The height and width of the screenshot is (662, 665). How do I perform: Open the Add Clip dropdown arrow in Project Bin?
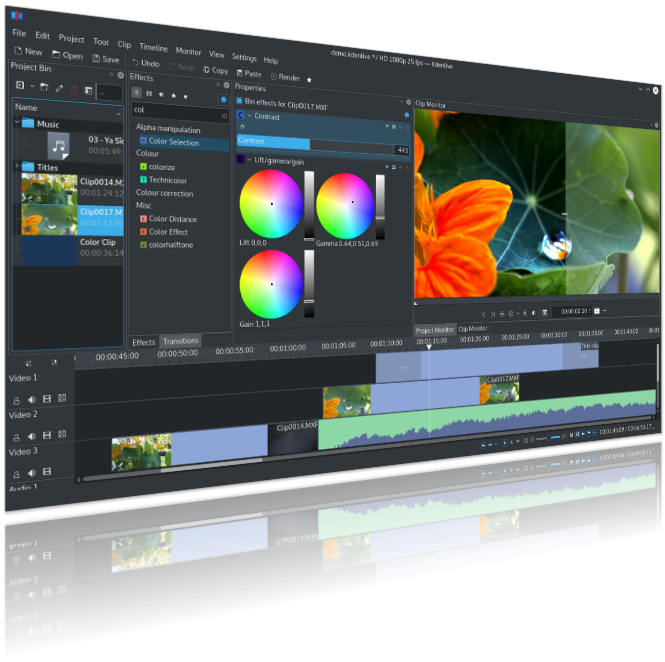tap(32, 86)
